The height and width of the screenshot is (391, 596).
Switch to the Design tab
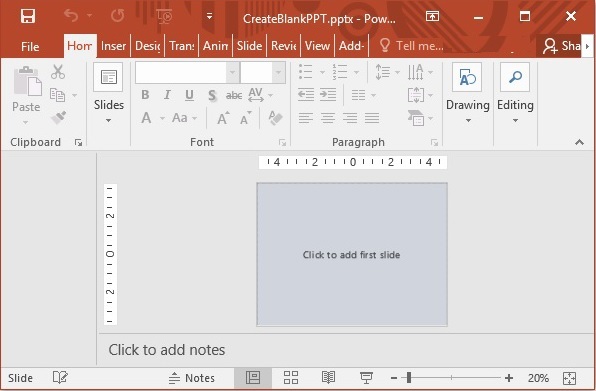coord(147,46)
